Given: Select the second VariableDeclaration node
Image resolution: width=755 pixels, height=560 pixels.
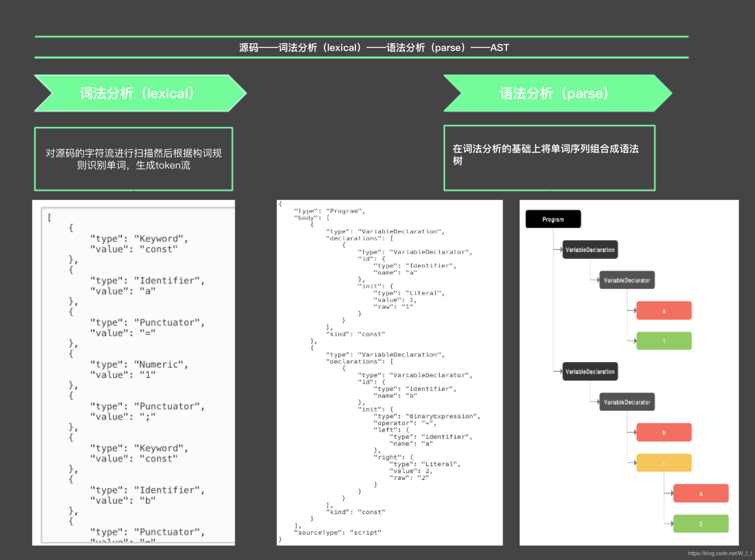Looking at the screenshot, I should 590,371.
